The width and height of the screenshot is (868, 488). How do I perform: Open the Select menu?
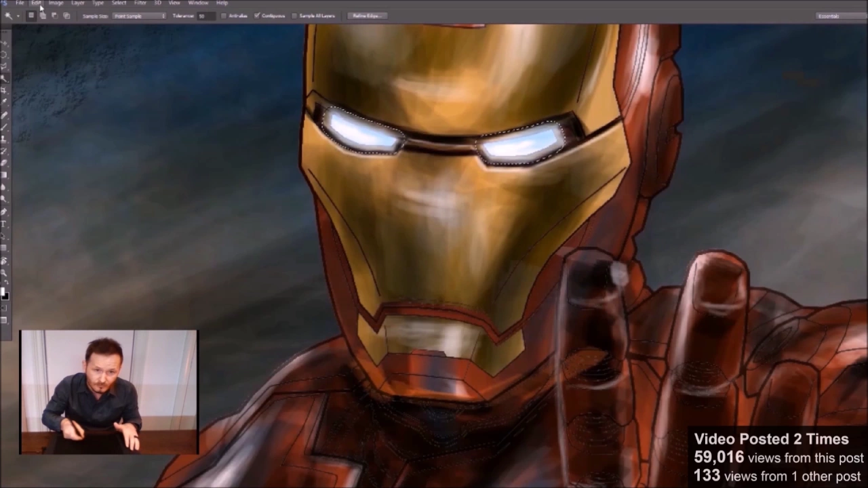119,3
